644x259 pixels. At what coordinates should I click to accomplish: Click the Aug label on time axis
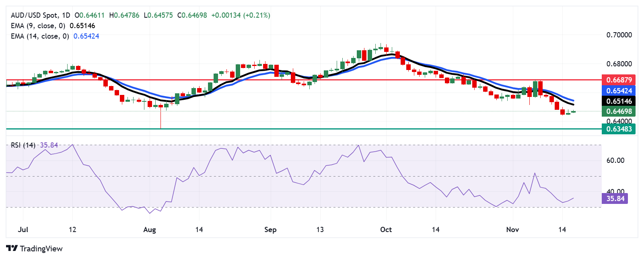[x=149, y=230]
